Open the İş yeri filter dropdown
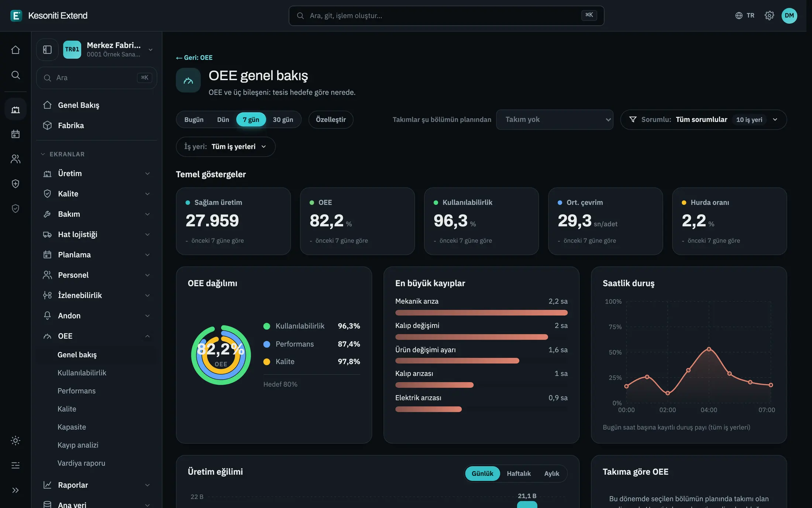Screen dimensions: 812x508 [226, 147]
